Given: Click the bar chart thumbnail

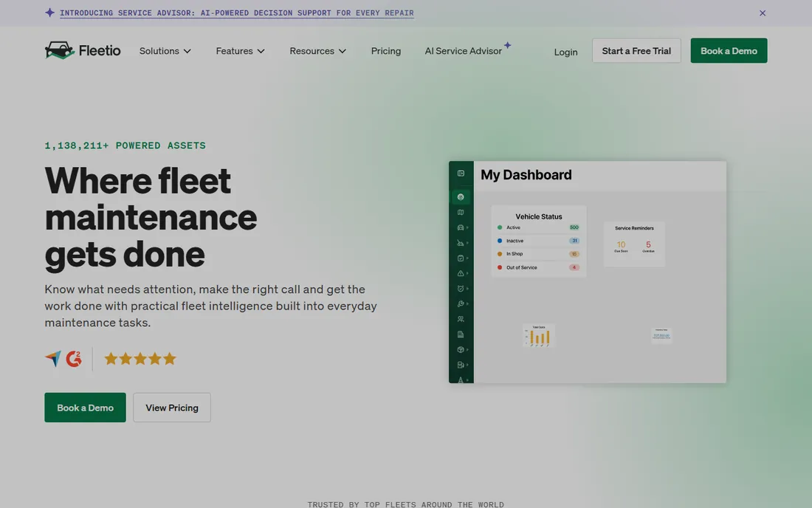Looking at the screenshot, I should coord(539,335).
